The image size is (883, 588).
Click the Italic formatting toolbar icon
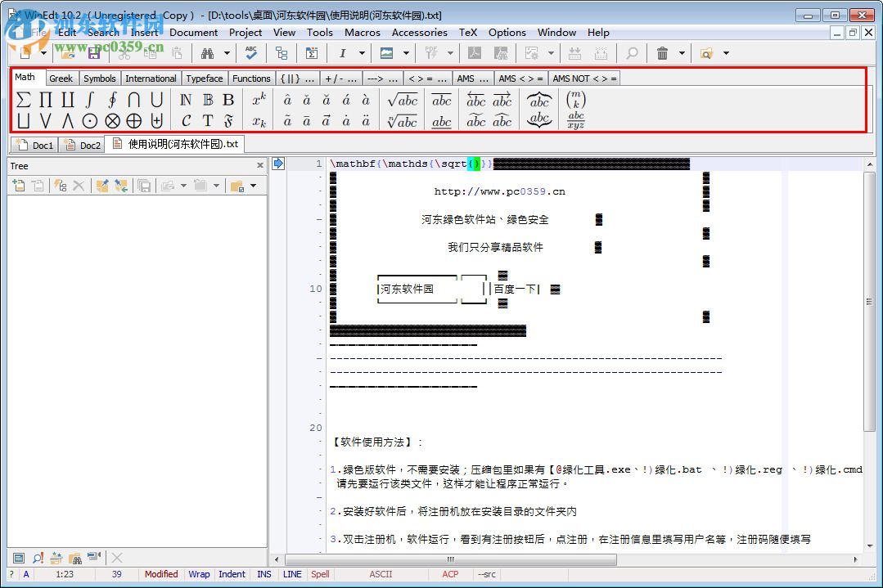click(344, 53)
